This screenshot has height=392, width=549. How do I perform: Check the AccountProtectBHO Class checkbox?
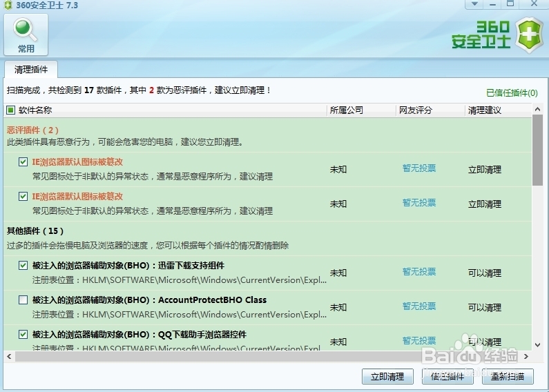pos(23,300)
